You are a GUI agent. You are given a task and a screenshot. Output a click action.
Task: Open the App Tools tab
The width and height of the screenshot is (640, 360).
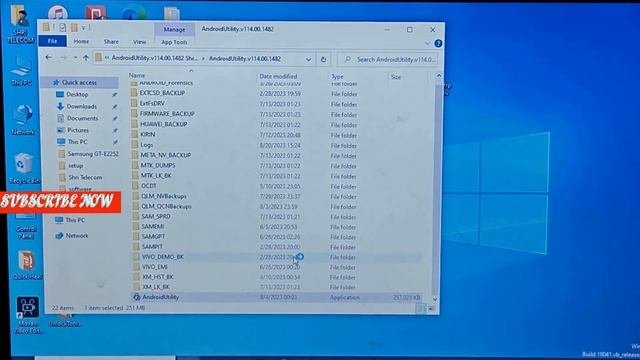click(x=174, y=42)
